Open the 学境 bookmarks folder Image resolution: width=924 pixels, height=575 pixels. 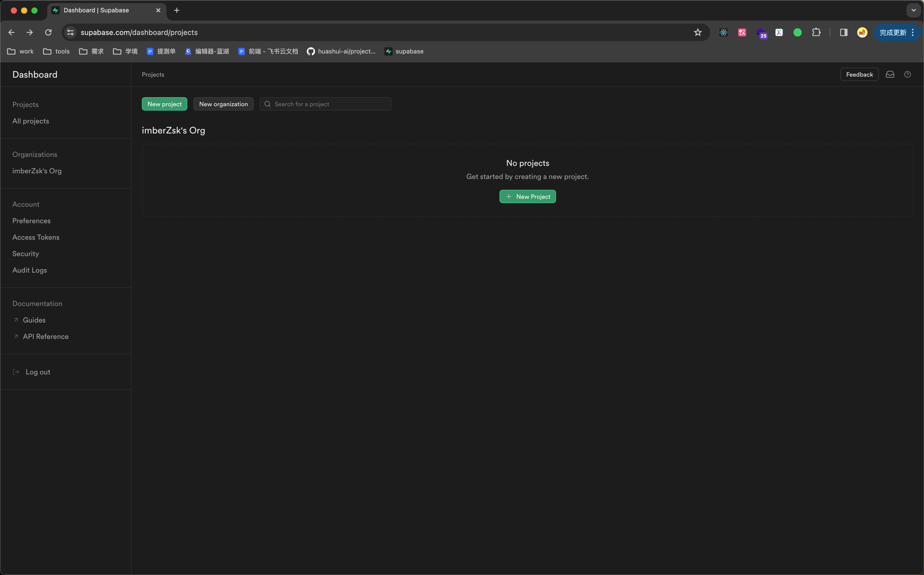coord(125,51)
